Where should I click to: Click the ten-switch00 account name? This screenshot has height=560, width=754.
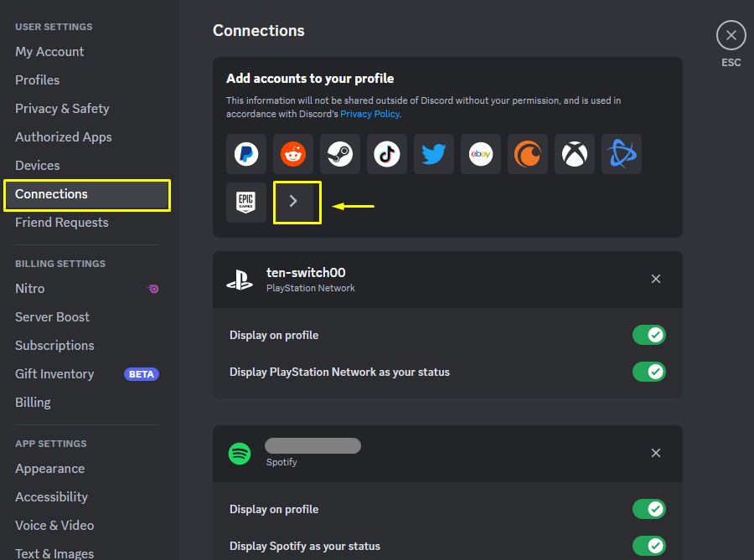pyautogui.click(x=306, y=273)
